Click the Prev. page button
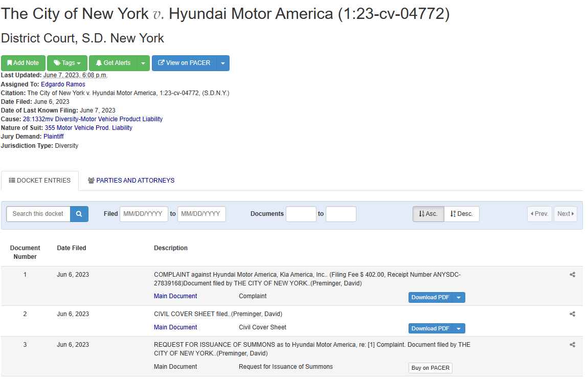Screen dimensions: 588x379 point(539,214)
